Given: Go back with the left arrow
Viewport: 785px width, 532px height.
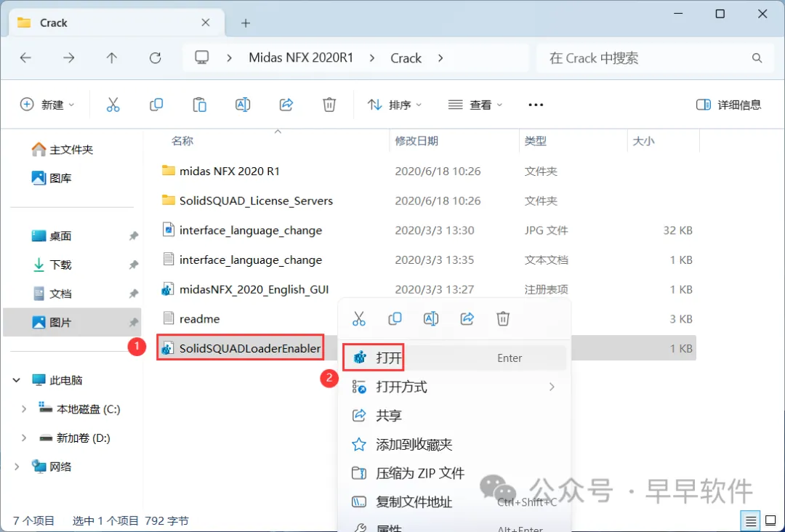Looking at the screenshot, I should point(25,58).
